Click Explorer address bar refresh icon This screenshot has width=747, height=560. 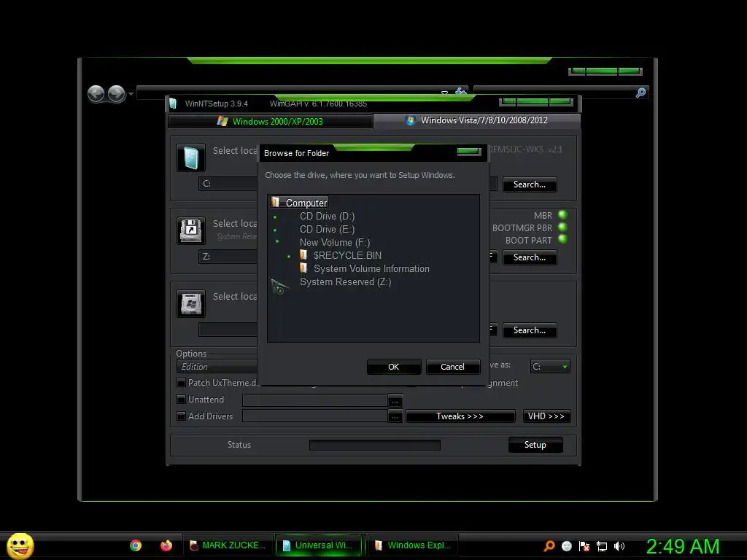pyautogui.click(x=461, y=91)
